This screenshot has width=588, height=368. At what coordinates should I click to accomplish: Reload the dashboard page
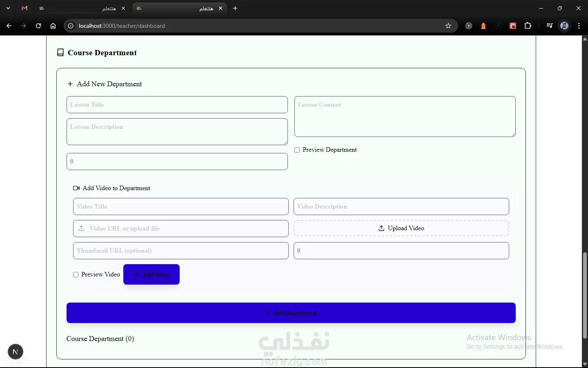pyautogui.click(x=38, y=26)
